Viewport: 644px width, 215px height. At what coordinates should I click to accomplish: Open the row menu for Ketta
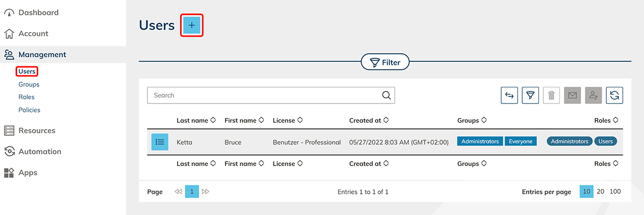(x=160, y=142)
